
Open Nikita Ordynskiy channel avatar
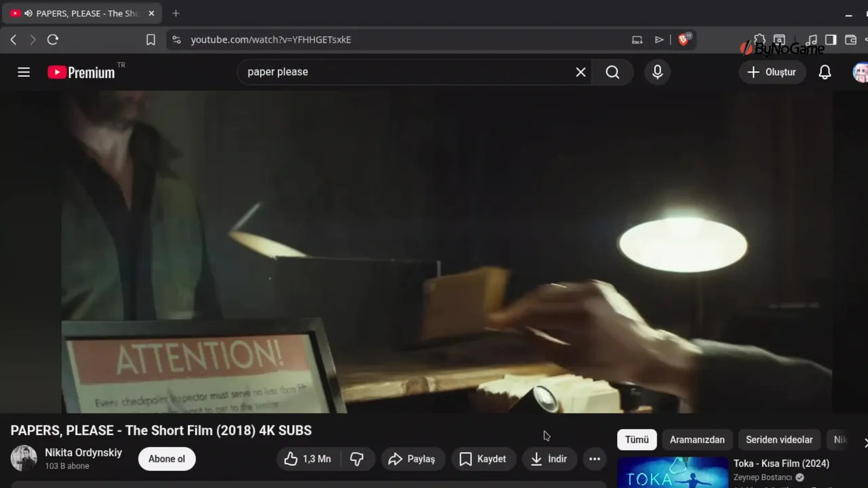(x=24, y=458)
